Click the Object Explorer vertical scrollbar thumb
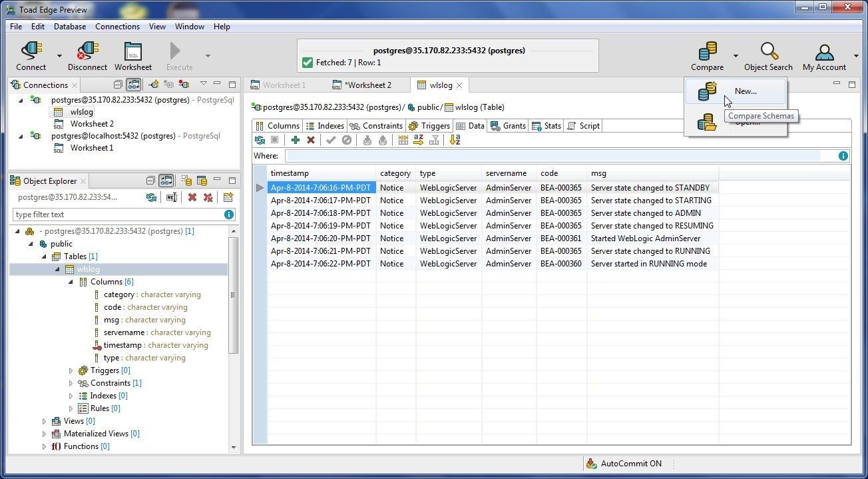Viewport: 868px width, 479px height. click(x=233, y=295)
